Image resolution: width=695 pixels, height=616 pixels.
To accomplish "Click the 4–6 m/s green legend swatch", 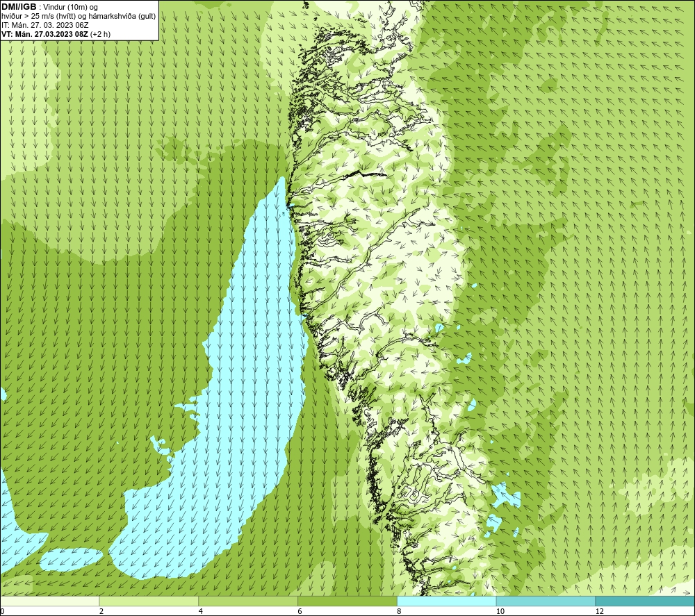I will pos(248,601).
